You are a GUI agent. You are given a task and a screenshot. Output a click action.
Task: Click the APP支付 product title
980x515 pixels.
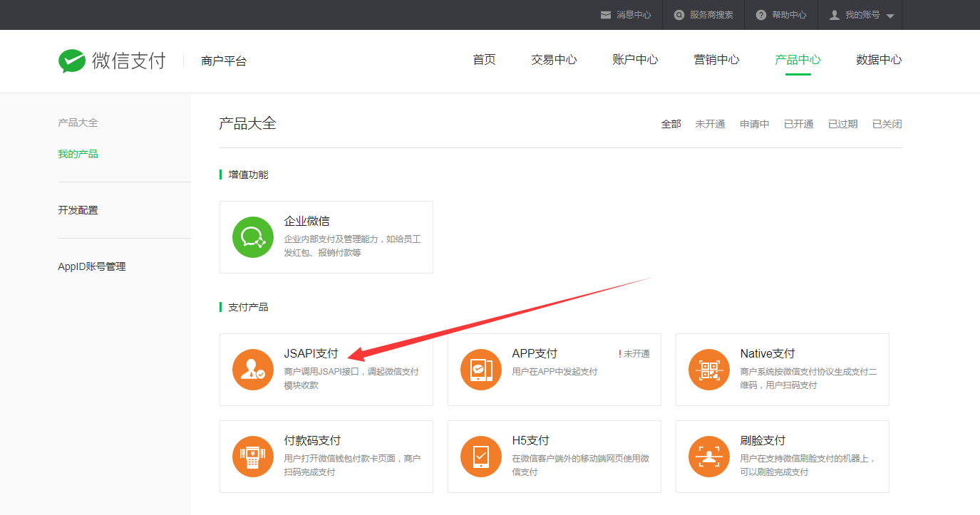pos(535,353)
